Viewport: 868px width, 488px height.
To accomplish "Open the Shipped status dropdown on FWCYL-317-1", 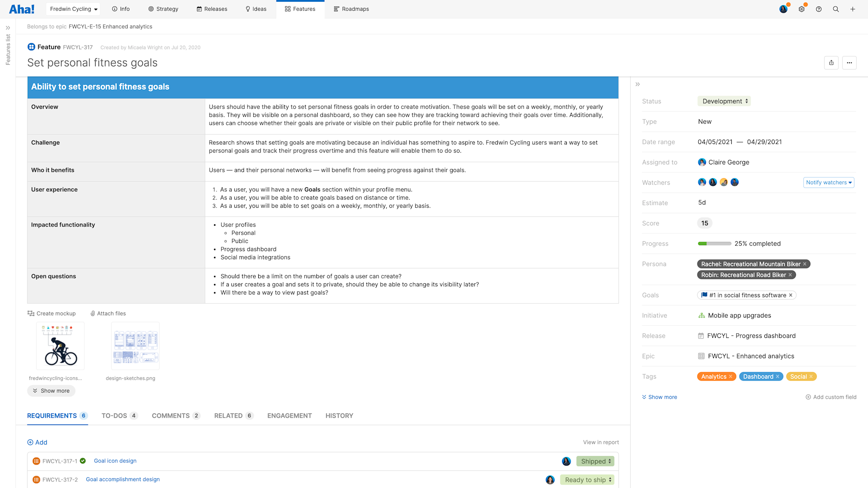I will [595, 461].
